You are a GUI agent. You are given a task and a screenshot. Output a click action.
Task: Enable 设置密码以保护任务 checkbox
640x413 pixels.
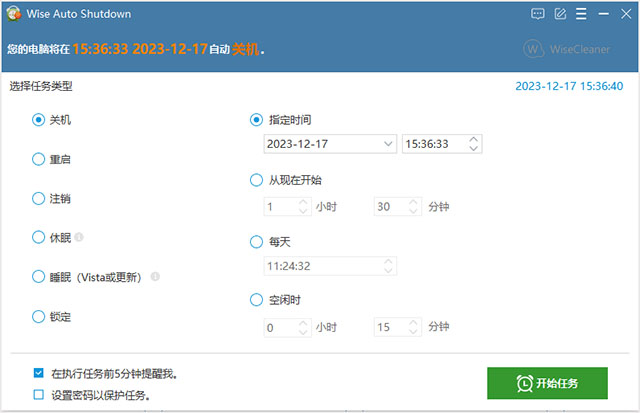tap(39, 395)
